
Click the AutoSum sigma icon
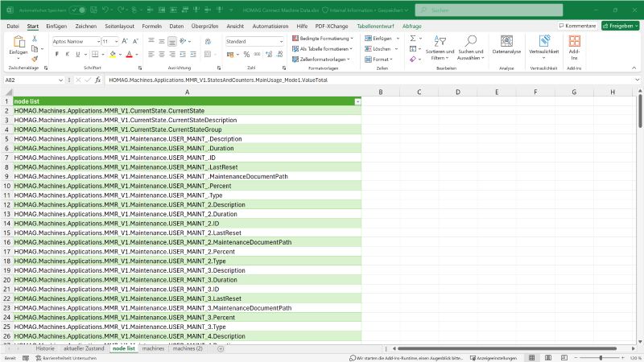click(x=413, y=38)
